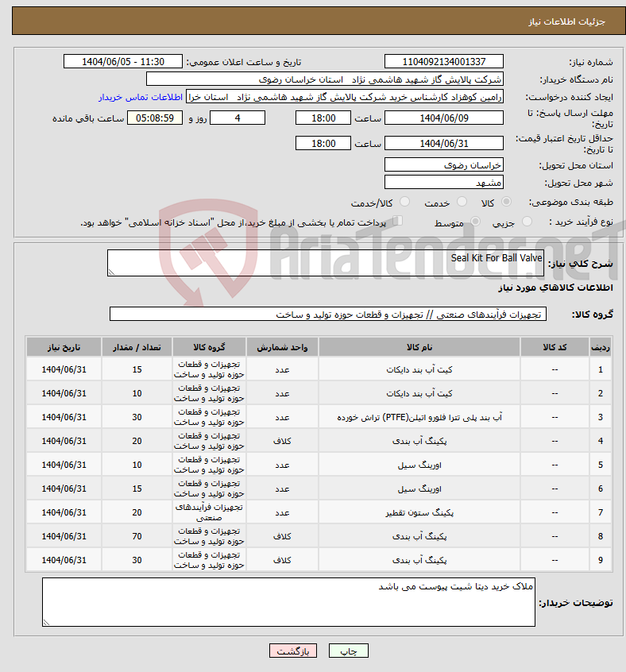Select the جزیی purchase type radio
Image resolution: width=626 pixels, height=672 pixels.
tap(527, 222)
